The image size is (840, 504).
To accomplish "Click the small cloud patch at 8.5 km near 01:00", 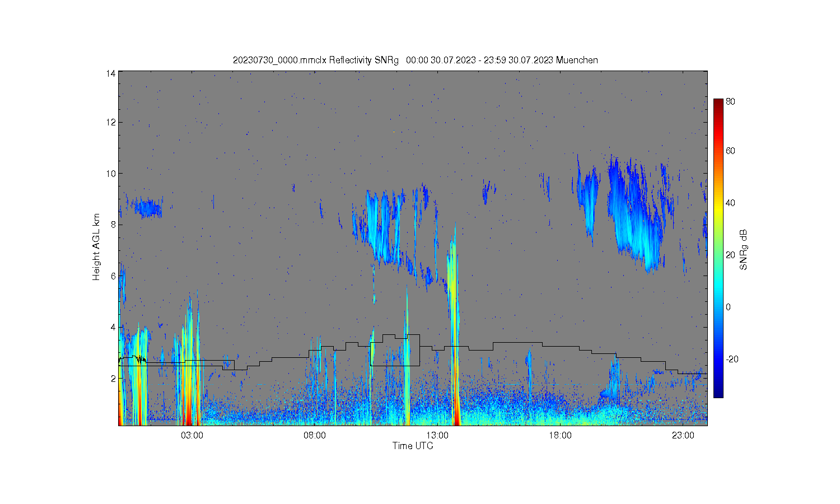I will [x=148, y=208].
